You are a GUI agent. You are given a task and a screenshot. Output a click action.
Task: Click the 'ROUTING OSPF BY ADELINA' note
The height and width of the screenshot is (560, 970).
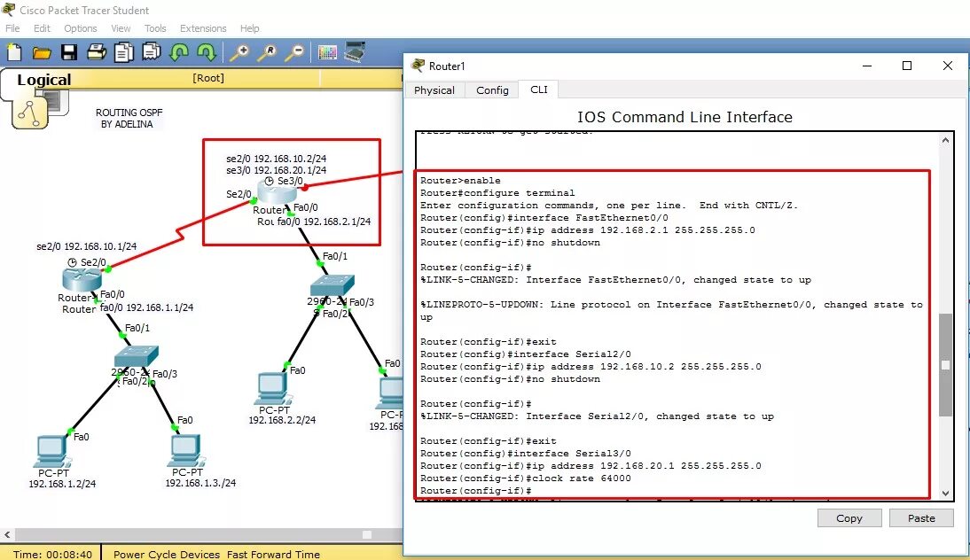click(129, 118)
